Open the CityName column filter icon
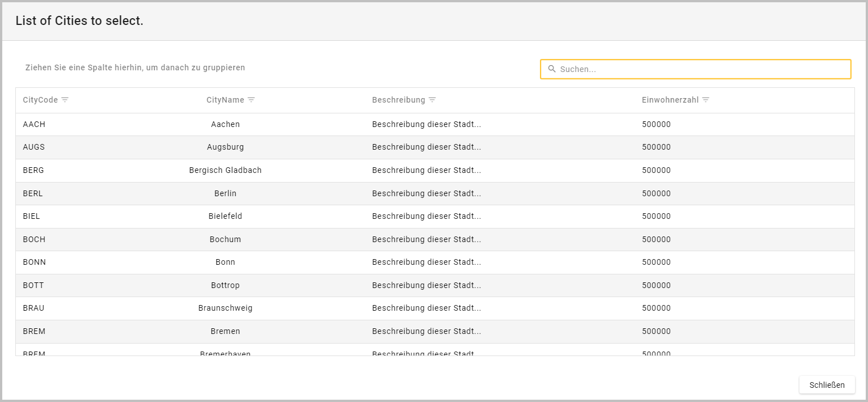 point(252,100)
